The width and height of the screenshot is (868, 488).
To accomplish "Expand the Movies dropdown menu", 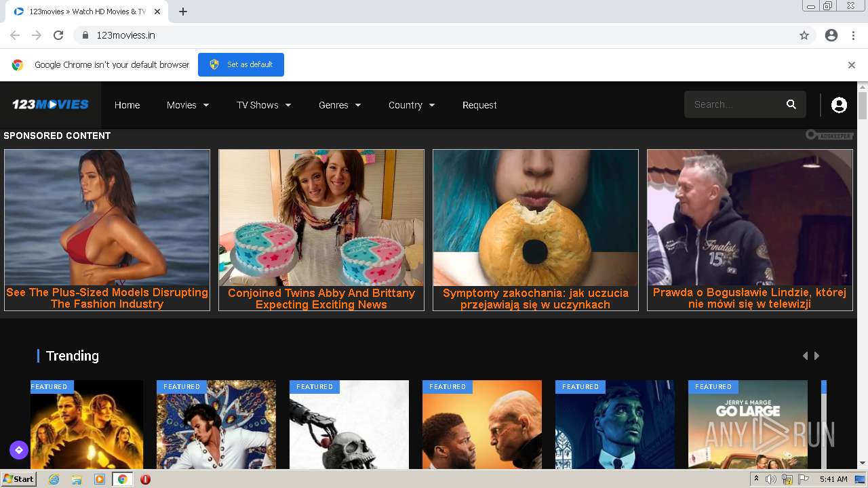I will tap(188, 105).
